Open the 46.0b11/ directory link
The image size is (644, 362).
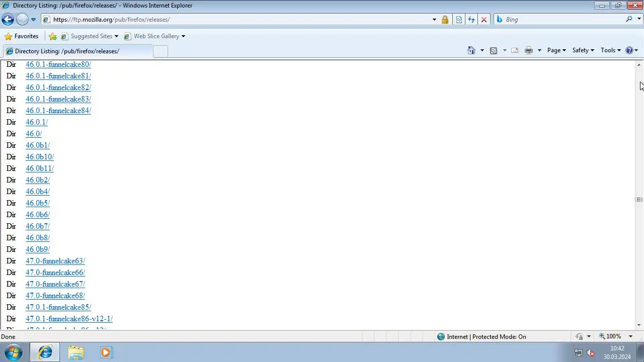40,168
